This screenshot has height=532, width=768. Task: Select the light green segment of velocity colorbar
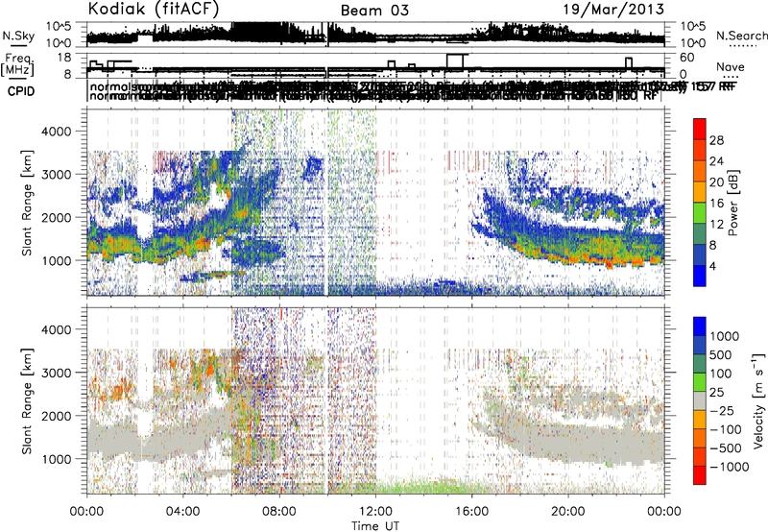(700, 382)
